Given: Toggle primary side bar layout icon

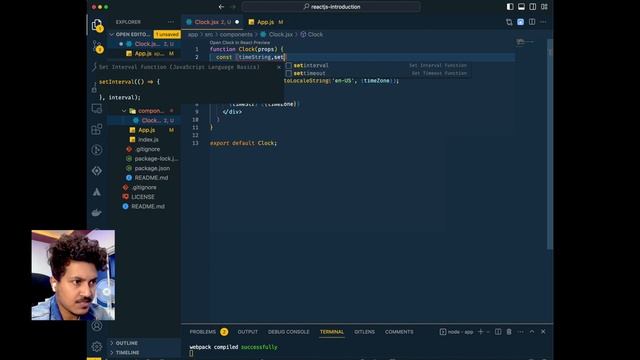Looking at the screenshot, I should point(510,7).
